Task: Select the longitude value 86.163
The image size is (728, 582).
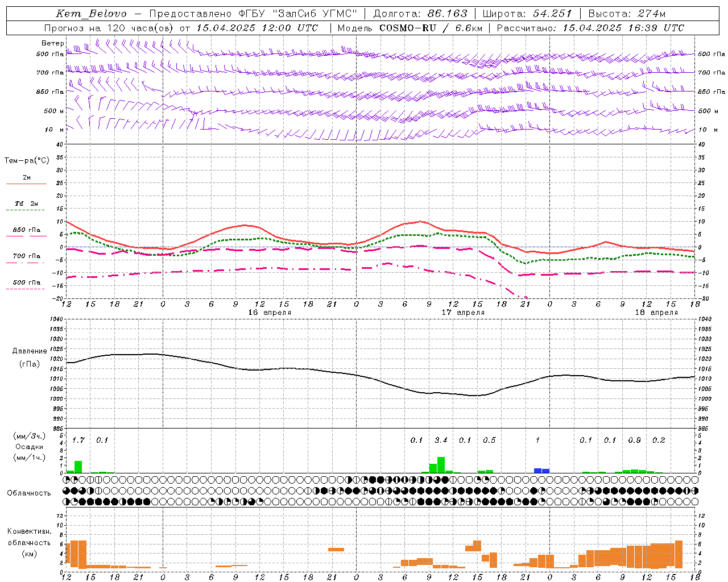Action: tap(448, 14)
